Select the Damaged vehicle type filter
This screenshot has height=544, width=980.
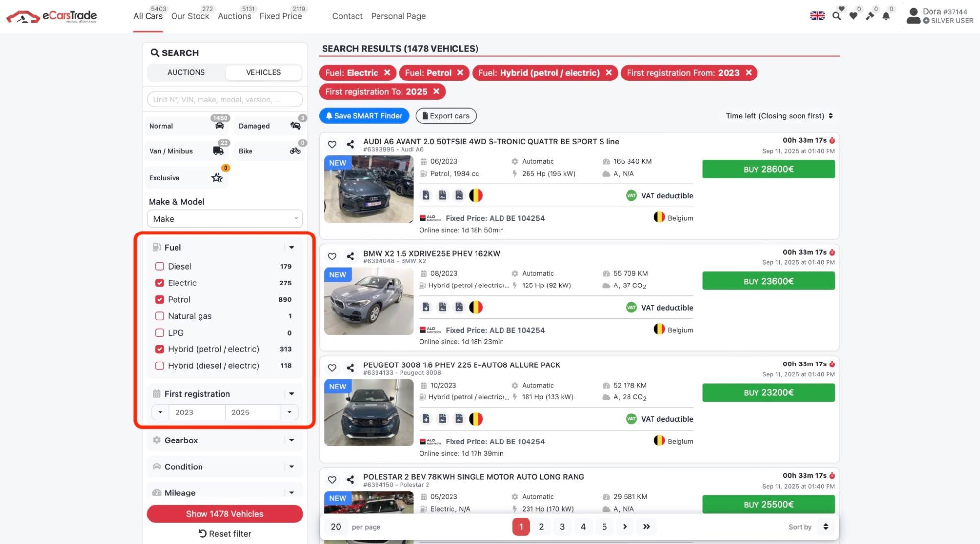(x=270, y=126)
